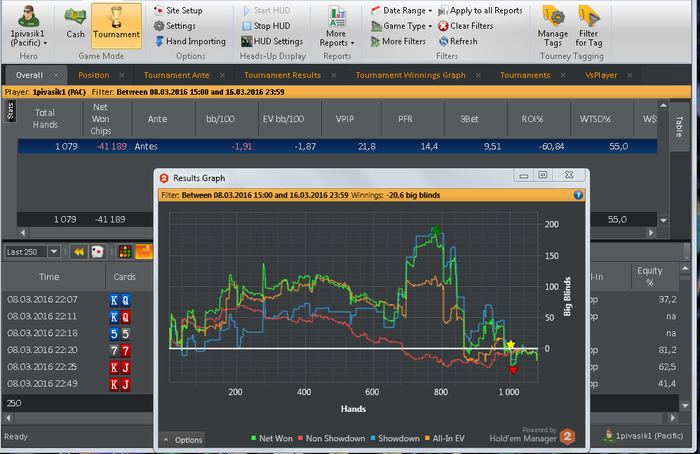Close the Position tab
Viewport: 700px width, 454px height.
(x=122, y=75)
